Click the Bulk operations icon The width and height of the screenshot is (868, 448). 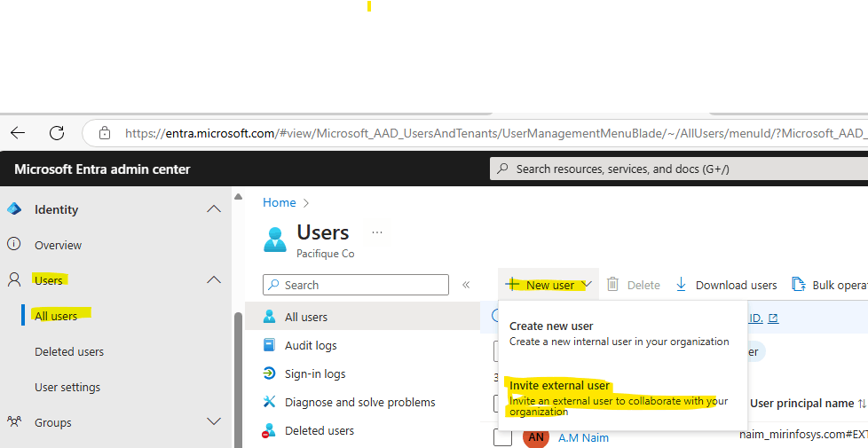click(x=798, y=284)
